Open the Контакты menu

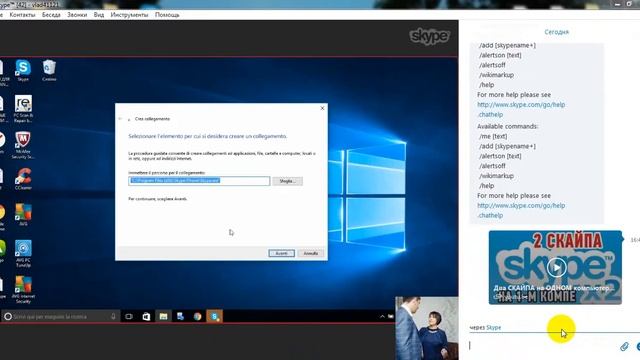tap(22, 15)
